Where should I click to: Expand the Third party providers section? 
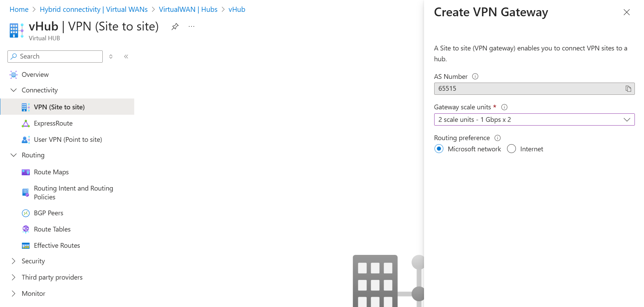[x=14, y=277]
